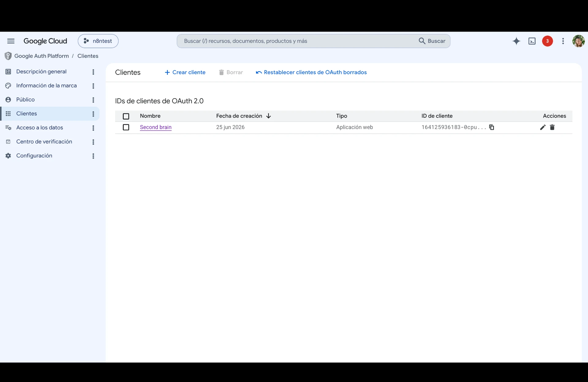Delete the Second brain client via trash icon
Viewport: 588px width, 382px height.
[x=552, y=127]
